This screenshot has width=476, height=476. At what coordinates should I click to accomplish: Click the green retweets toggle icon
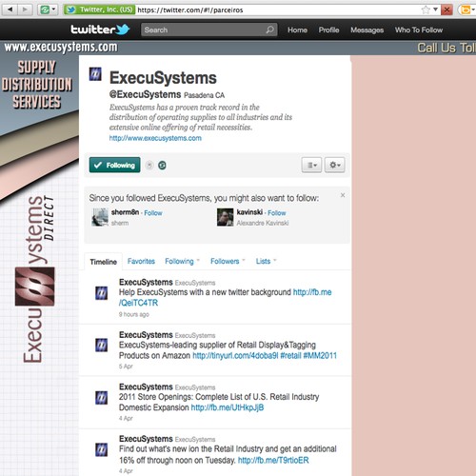(x=162, y=165)
